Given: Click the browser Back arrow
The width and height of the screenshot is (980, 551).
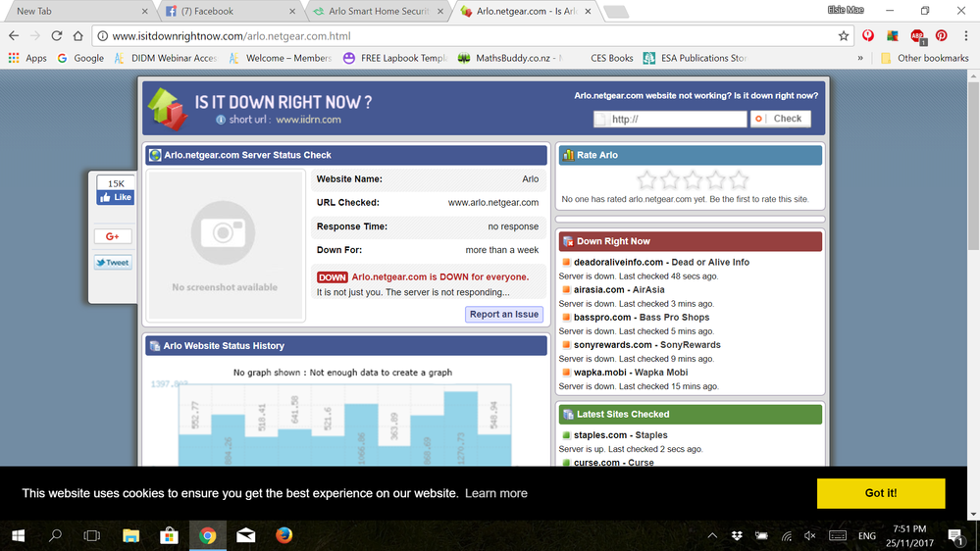Looking at the screenshot, I should 14,35.
